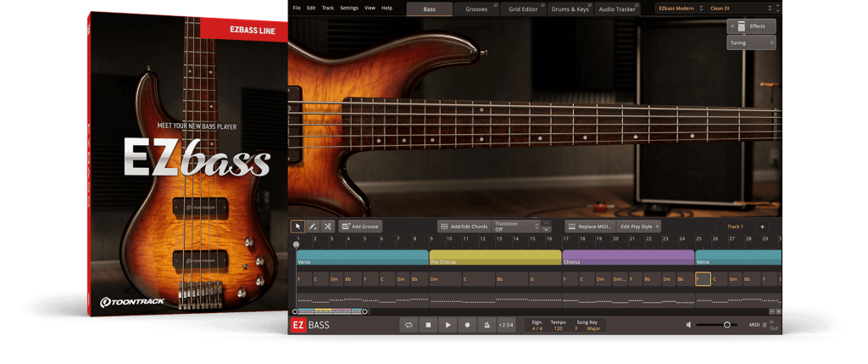Open the Transition dropdown
Image resolution: width=868 pixels, height=364 pixels.
[x=515, y=226]
